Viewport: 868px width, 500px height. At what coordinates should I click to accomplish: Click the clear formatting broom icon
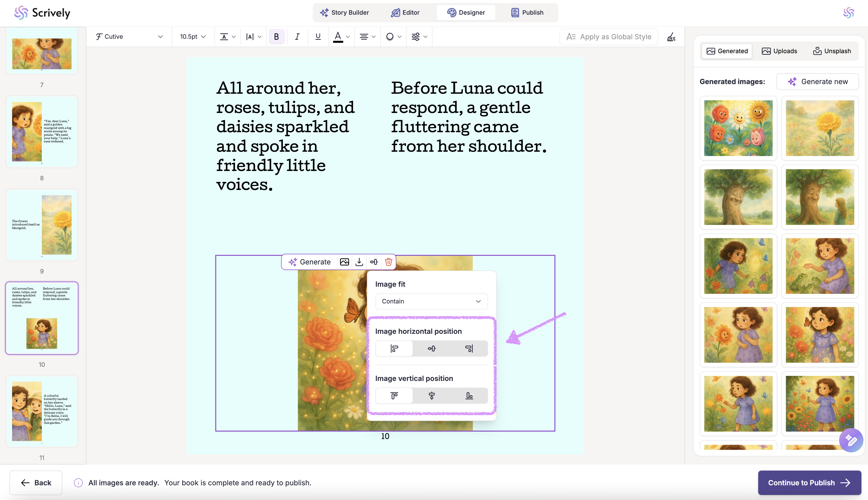(671, 37)
